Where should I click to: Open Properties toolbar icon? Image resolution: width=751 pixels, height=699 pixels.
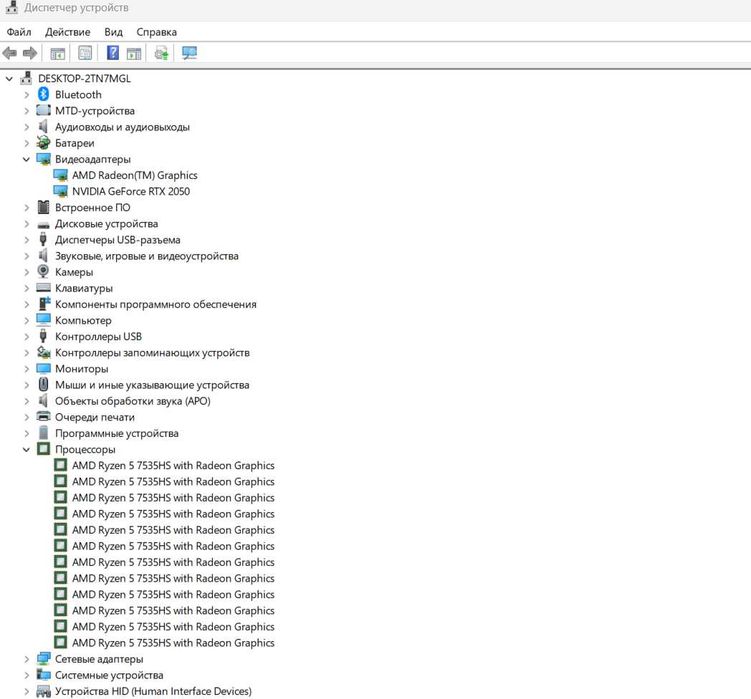pos(85,53)
